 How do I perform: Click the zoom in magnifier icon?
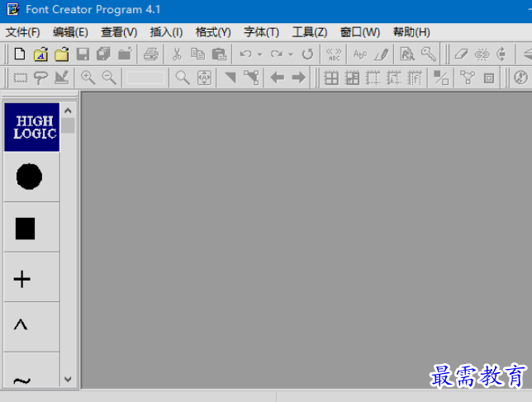pyautogui.click(x=88, y=78)
